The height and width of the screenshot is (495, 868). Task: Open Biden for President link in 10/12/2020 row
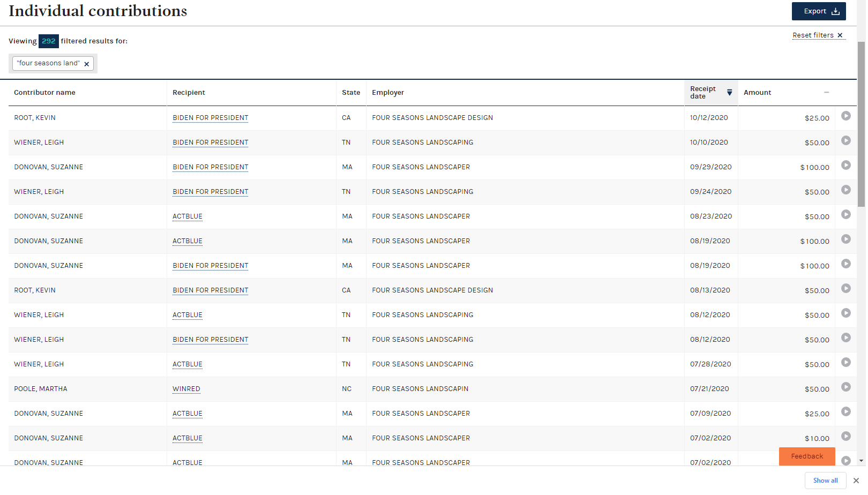click(211, 118)
